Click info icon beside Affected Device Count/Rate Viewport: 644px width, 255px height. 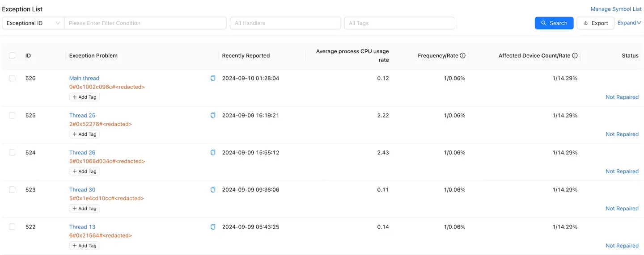(575, 56)
